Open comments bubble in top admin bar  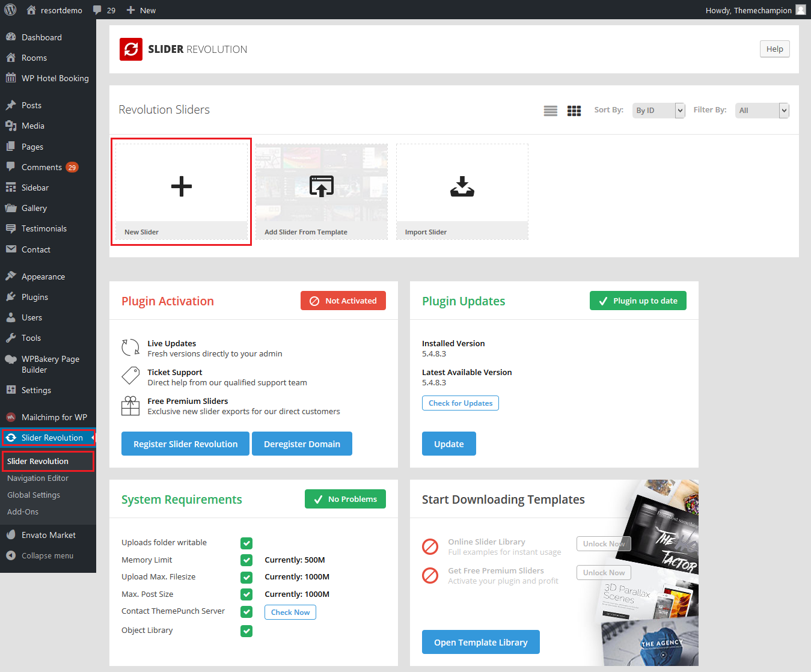[x=104, y=10]
